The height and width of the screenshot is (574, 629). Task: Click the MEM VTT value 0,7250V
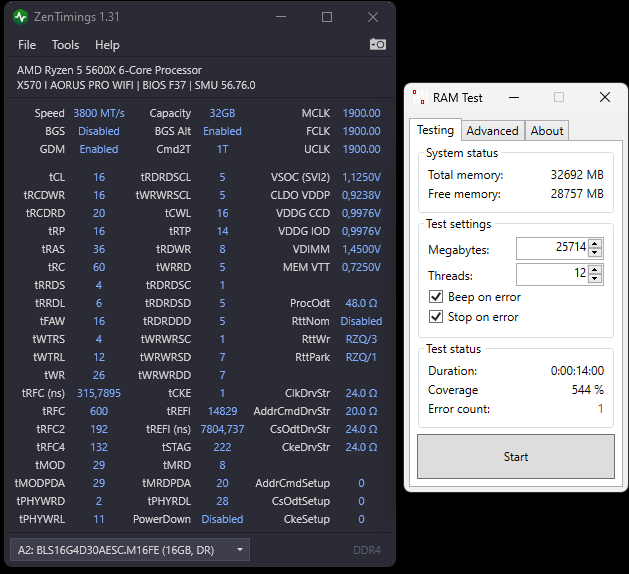click(x=361, y=267)
